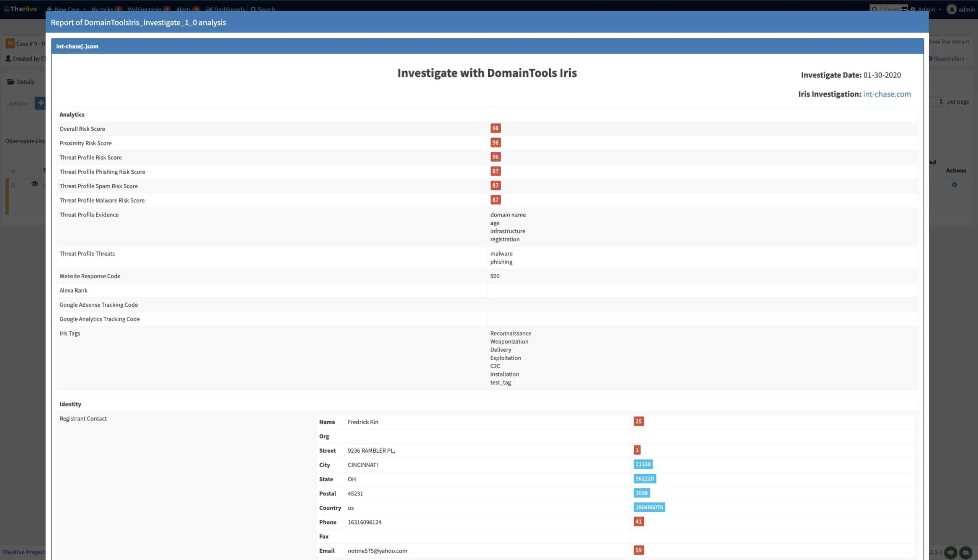Click the chat bubble icon at bottom right

click(950, 552)
